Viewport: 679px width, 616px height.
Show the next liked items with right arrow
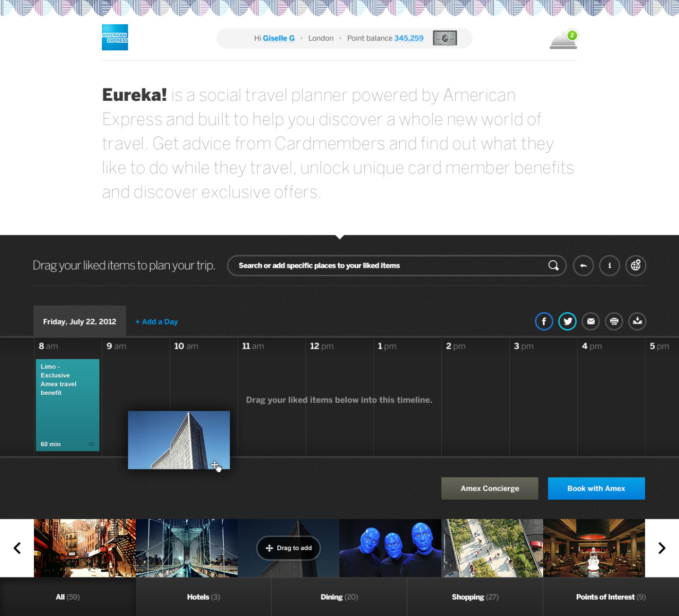(x=662, y=548)
